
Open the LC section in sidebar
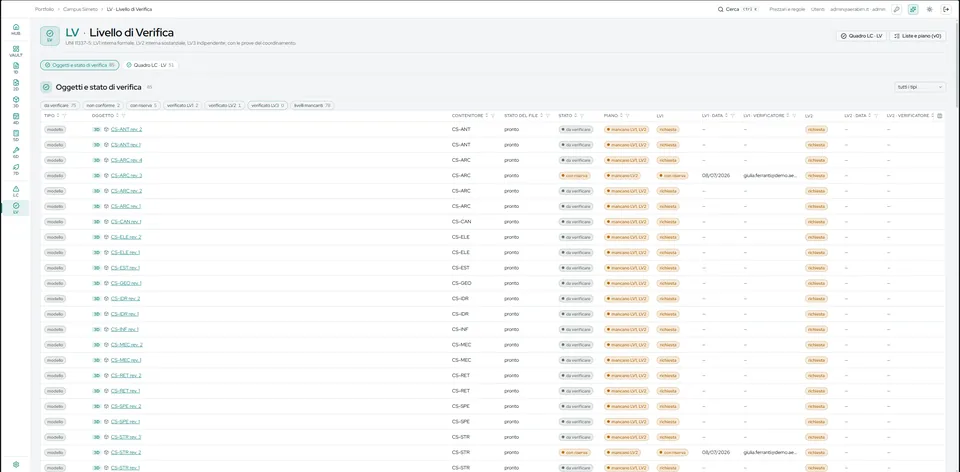coord(16,191)
